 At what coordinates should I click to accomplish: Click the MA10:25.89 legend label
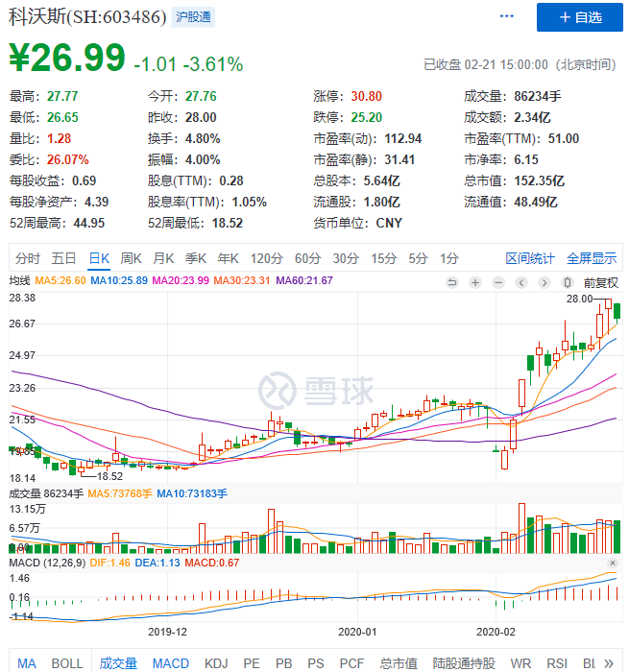[x=119, y=280]
